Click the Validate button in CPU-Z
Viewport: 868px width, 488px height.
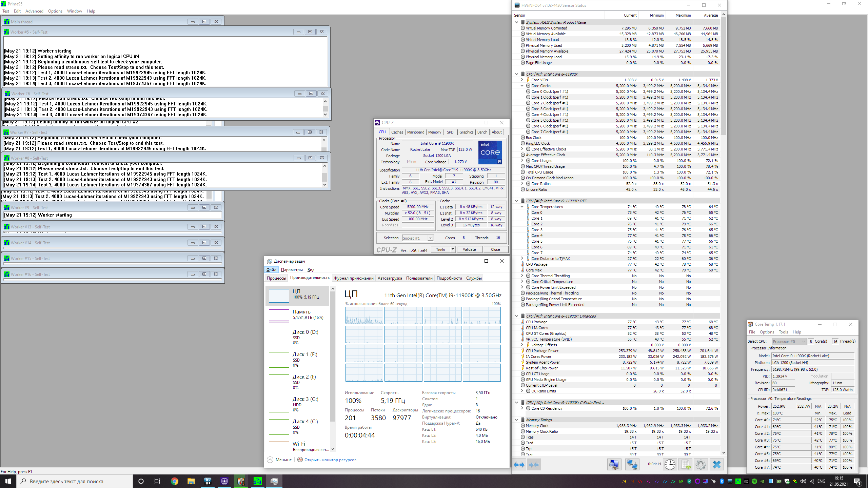pyautogui.click(x=469, y=249)
